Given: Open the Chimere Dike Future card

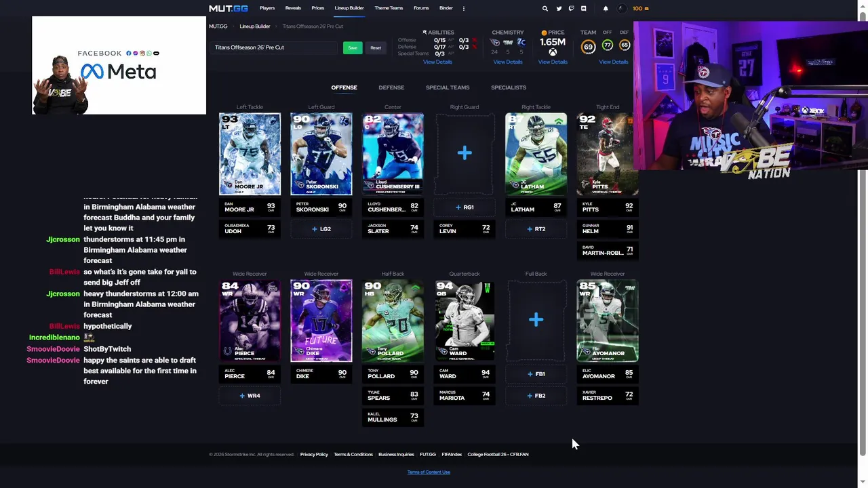Looking at the screenshot, I should point(321,321).
